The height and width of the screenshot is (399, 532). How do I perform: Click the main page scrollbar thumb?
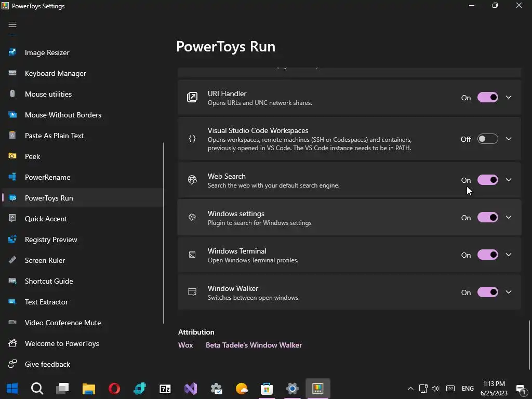[x=529, y=345]
